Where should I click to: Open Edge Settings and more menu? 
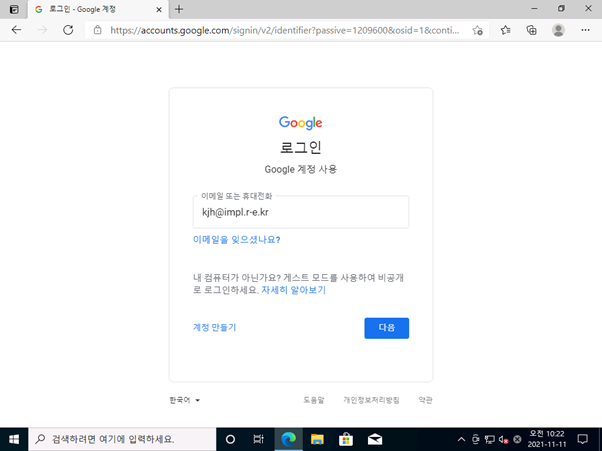[x=585, y=30]
